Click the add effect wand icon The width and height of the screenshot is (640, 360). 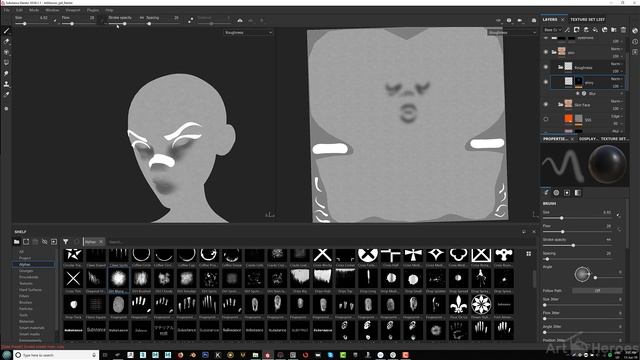point(567,30)
